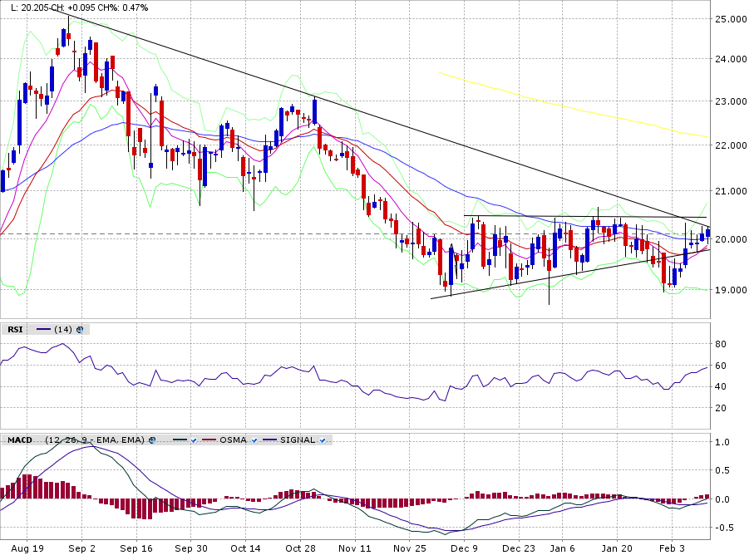The width and height of the screenshot is (754, 560).
Task: Select the MACD panel label
Action: point(21,440)
